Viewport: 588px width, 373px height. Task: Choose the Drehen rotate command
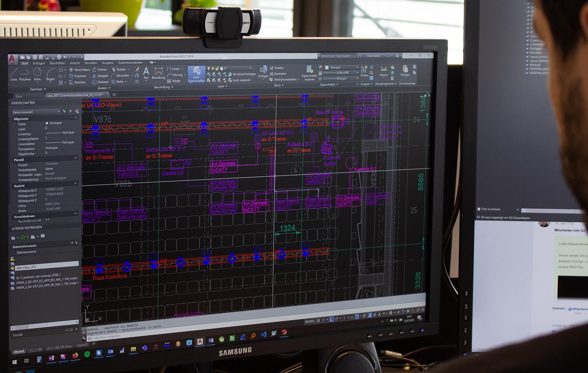(x=100, y=69)
